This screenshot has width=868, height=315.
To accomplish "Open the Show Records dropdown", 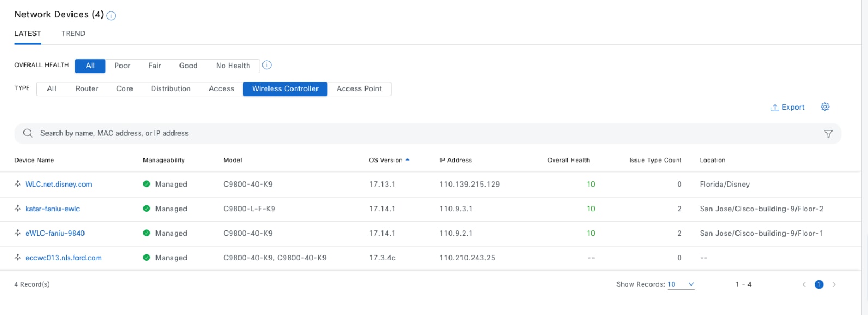I will (681, 284).
